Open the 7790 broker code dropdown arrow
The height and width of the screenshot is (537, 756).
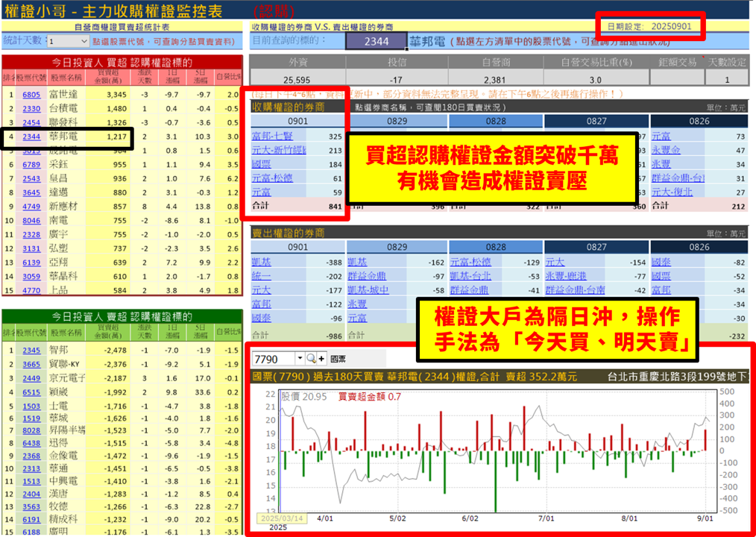tap(300, 359)
